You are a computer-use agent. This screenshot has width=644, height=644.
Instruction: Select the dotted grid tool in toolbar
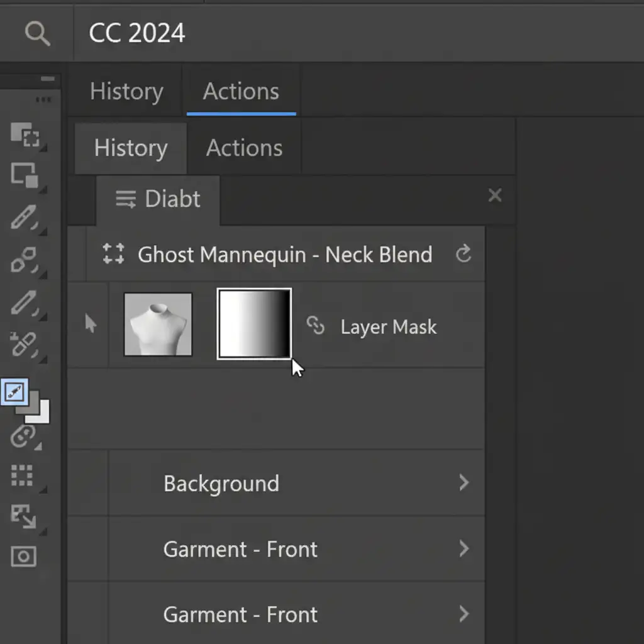click(x=22, y=475)
